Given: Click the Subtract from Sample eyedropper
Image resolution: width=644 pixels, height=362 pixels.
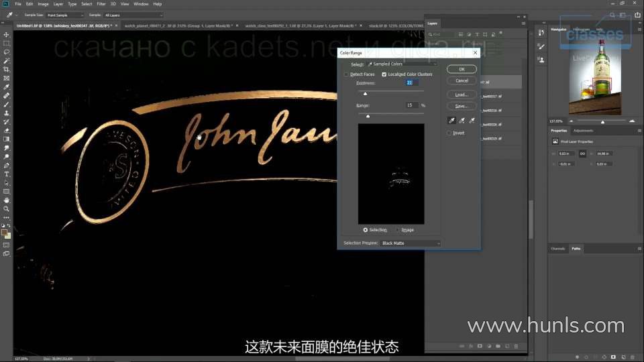Looking at the screenshot, I should (472, 120).
